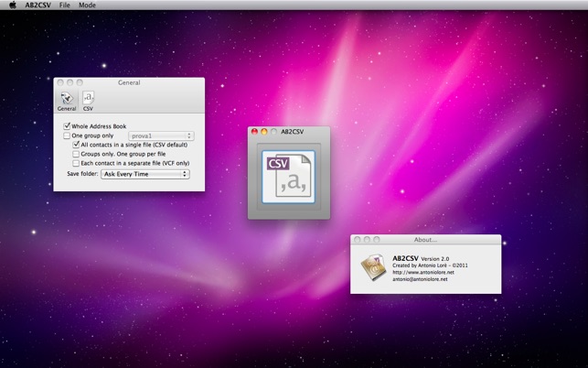Switch to the CSV preferences pane
The image size is (588, 368).
coord(88,99)
